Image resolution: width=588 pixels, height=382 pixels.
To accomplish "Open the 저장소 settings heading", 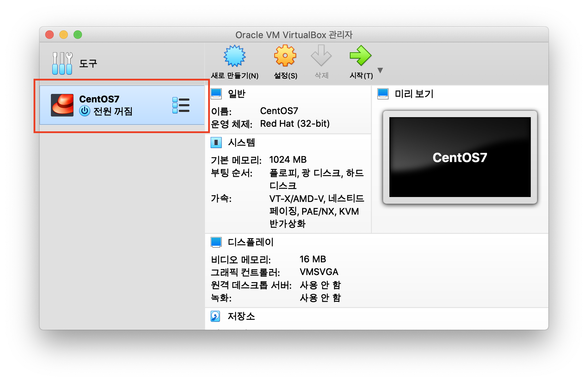I will point(241,316).
